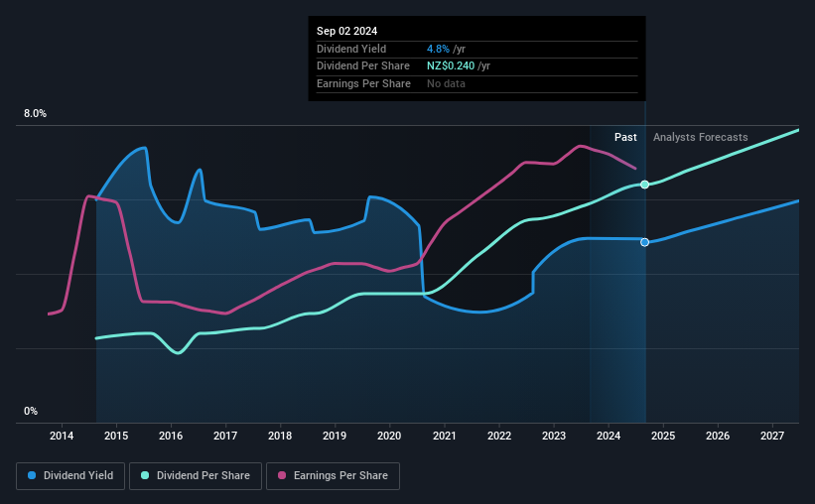Toggle the Dividend Per Share legend button

(196, 475)
